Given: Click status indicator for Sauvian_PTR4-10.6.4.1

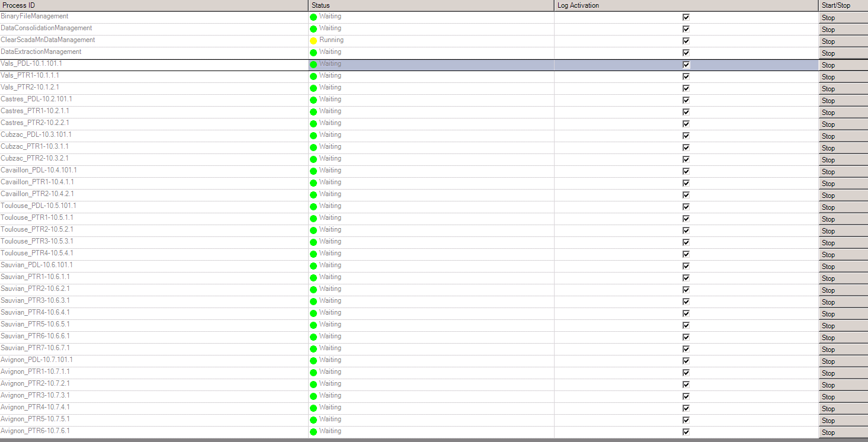Looking at the screenshot, I should [x=313, y=313].
